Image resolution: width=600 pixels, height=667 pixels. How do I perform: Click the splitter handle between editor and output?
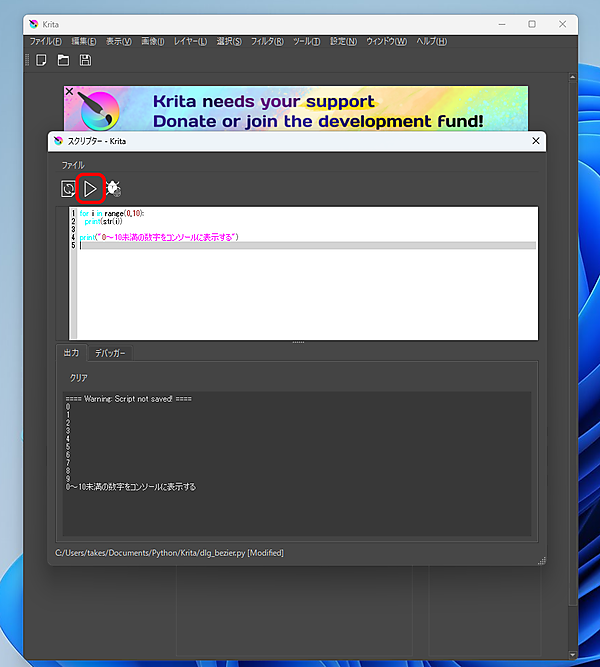point(297,343)
